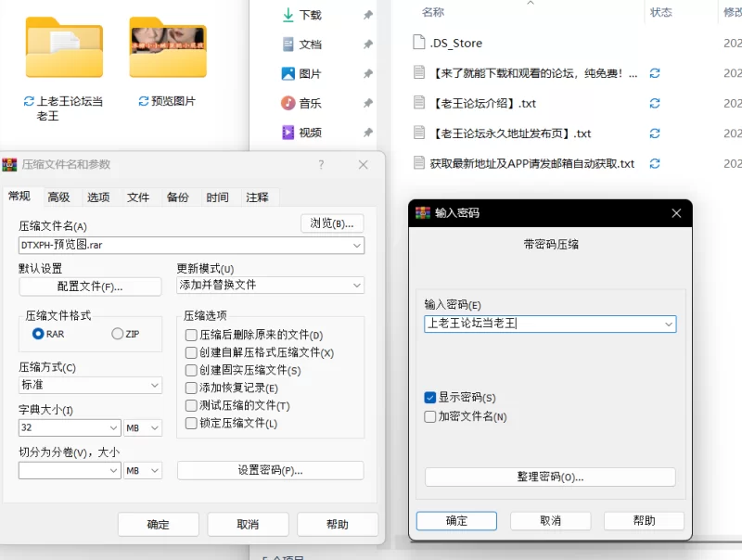
Task: Click the 输入密码 text field
Action: pyautogui.click(x=541, y=324)
